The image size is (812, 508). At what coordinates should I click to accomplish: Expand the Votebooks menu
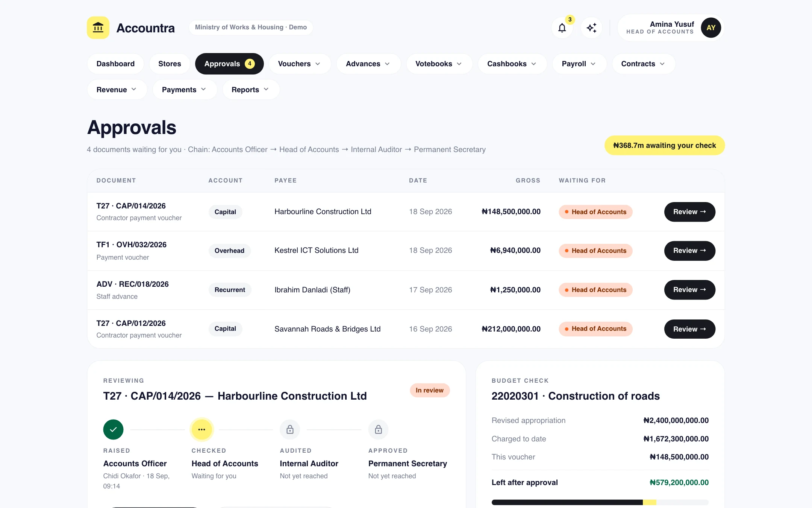(439, 64)
